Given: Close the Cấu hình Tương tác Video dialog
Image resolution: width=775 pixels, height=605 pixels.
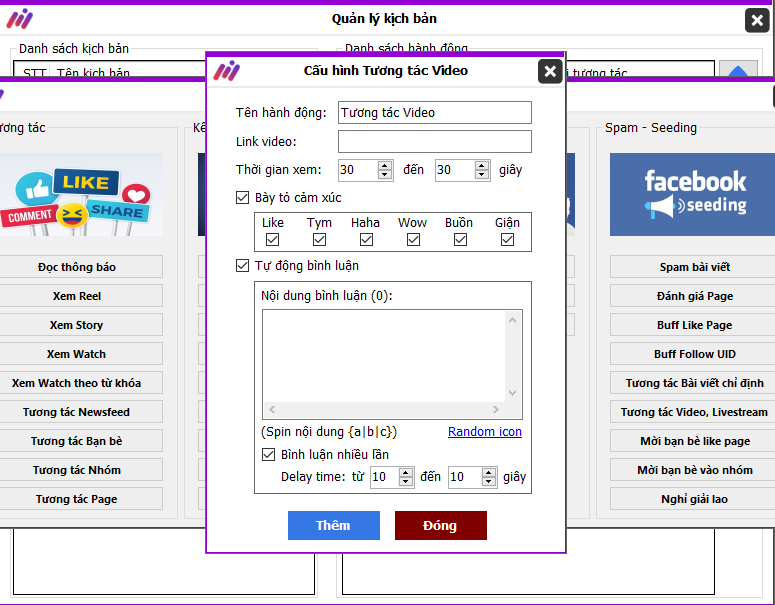Looking at the screenshot, I should click(550, 71).
